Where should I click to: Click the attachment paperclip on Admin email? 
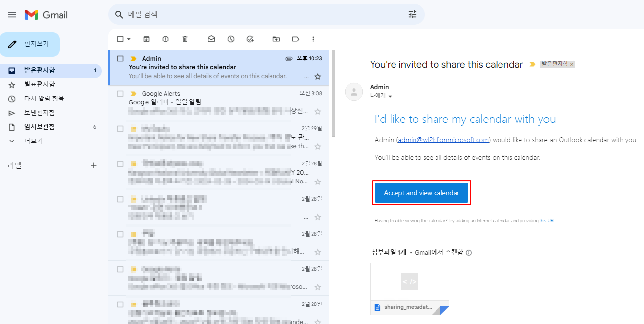tap(289, 59)
